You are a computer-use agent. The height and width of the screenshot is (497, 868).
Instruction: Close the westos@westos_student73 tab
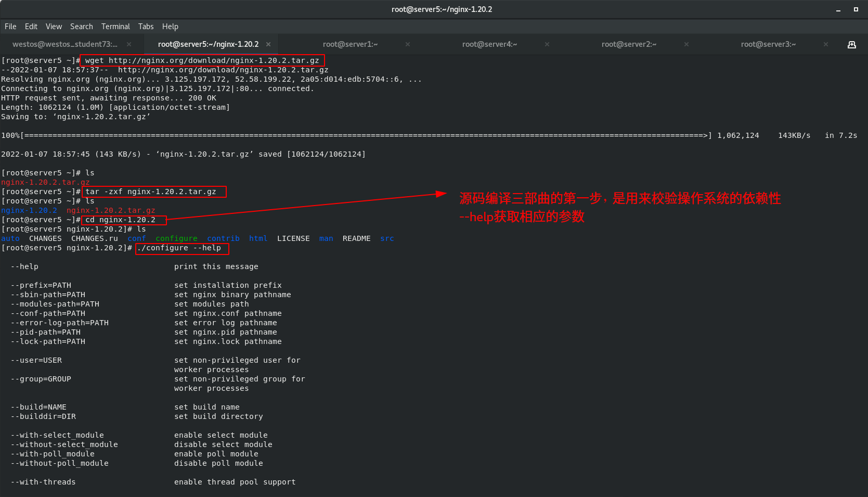(x=129, y=44)
